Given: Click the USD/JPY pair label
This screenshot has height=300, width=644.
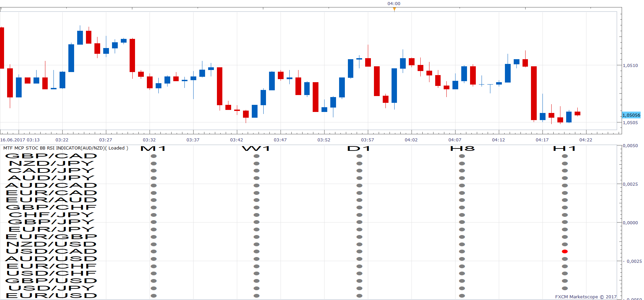Looking at the screenshot, I should coord(51,288).
